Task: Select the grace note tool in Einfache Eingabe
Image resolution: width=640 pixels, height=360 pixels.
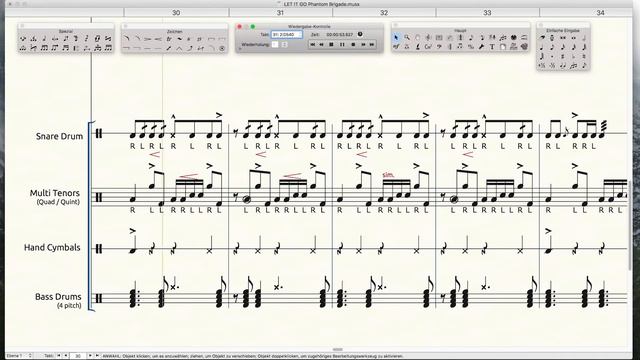Action: [x=584, y=66]
